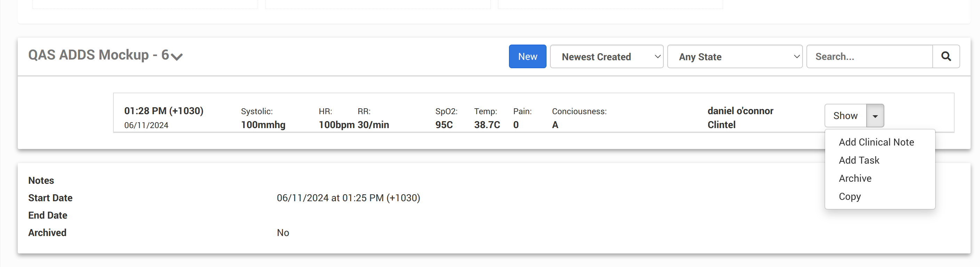The width and height of the screenshot is (980, 267).
Task: Click the Systolic 100mmhg value
Action: (263, 125)
